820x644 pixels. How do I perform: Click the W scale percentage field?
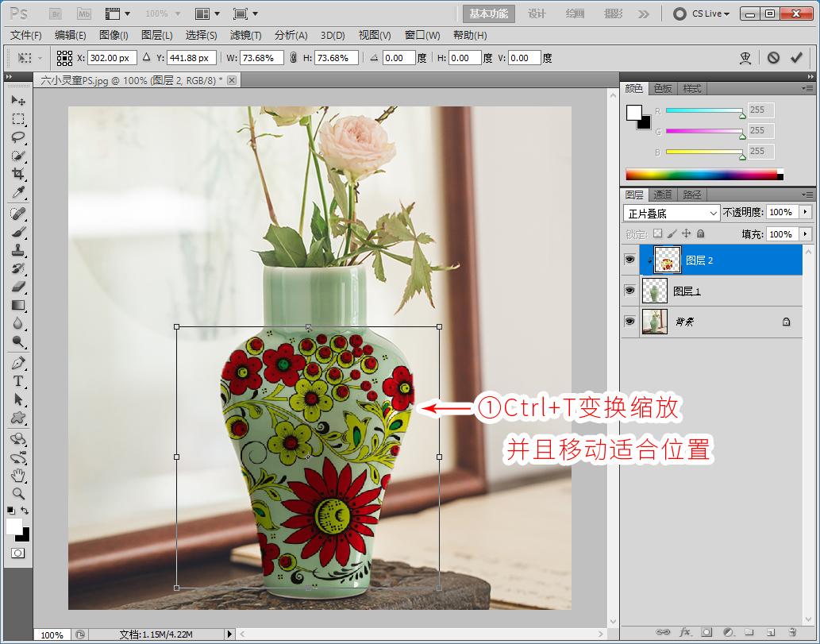click(x=261, y=58)
